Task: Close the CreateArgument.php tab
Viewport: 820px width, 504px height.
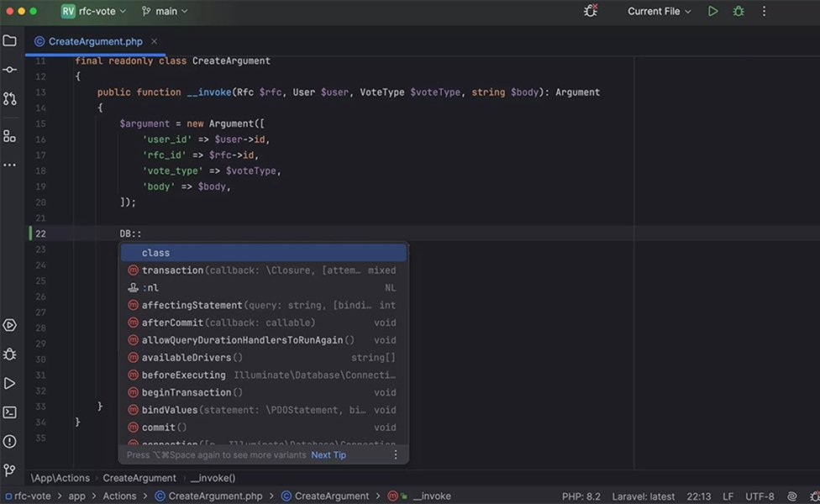Action: point(155,41)
